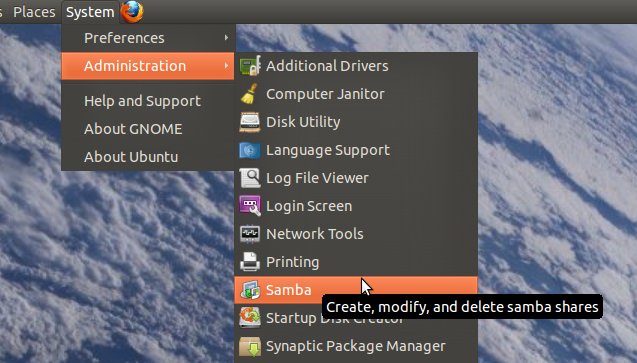
Task: Launch Network Tools by its label
Action: [314, 234]
